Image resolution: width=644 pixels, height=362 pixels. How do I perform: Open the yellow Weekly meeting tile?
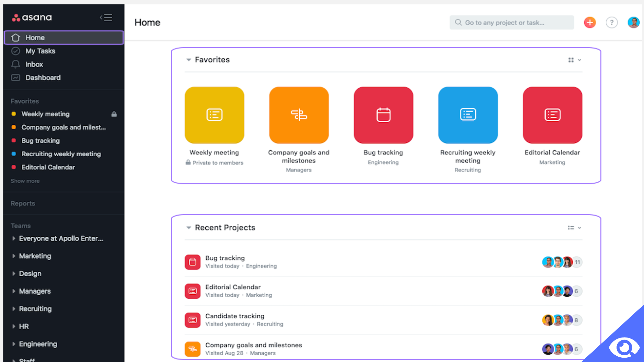tap(214, 115)
